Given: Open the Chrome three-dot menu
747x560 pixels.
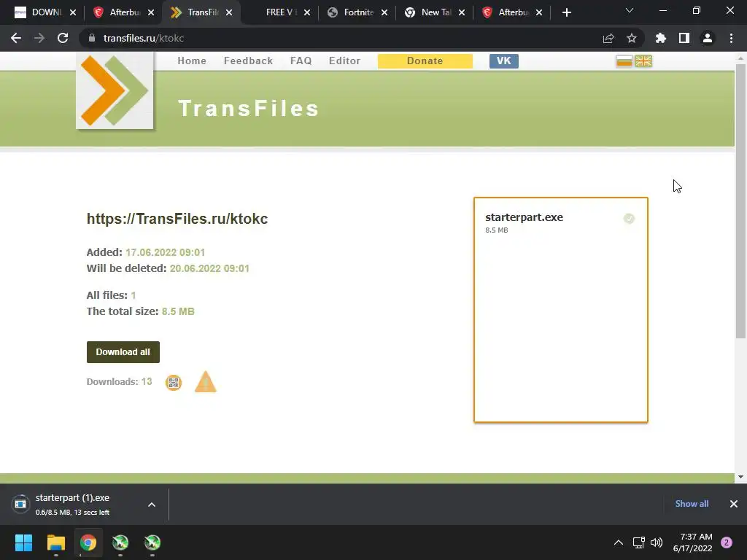Looking at the screenshot, I should pos(731,38).
